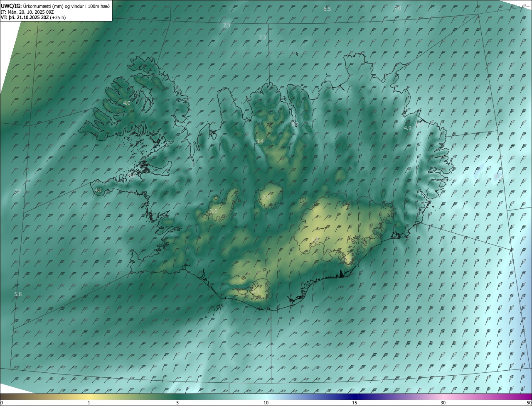
Task: Click the 30 tick on the color scale
Action: [443, 403]
